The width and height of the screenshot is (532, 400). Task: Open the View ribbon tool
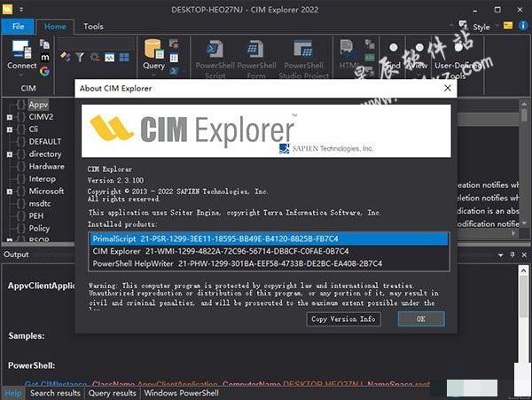[419, 56]
